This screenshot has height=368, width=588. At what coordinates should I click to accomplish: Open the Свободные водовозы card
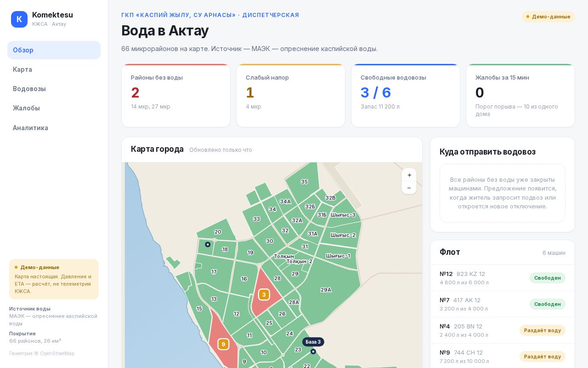(x=406, y=95)
